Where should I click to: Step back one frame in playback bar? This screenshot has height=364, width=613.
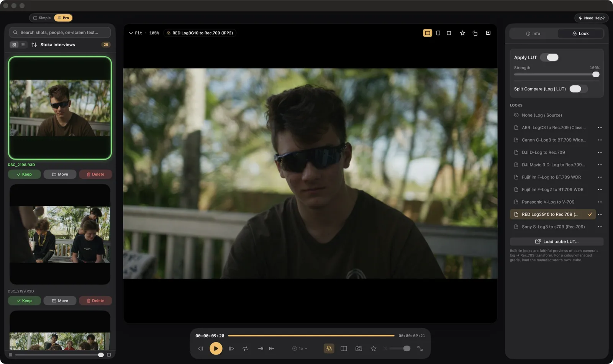(200, 349)
